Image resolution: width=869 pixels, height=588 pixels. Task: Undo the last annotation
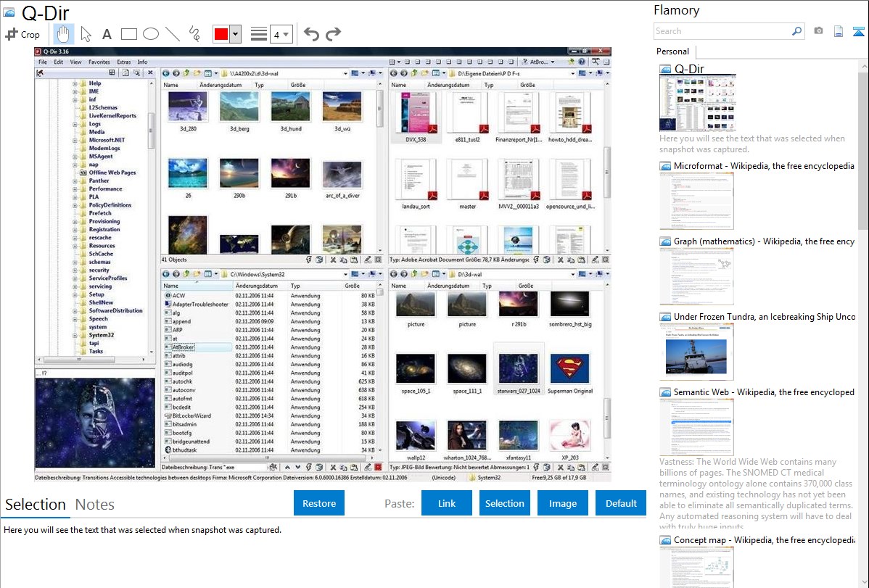coord(311,34)
